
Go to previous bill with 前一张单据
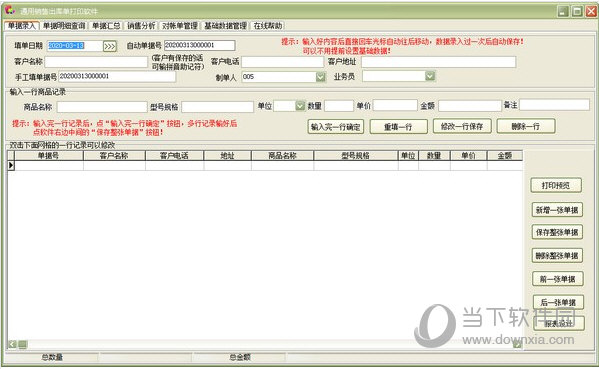click(558, 279)
